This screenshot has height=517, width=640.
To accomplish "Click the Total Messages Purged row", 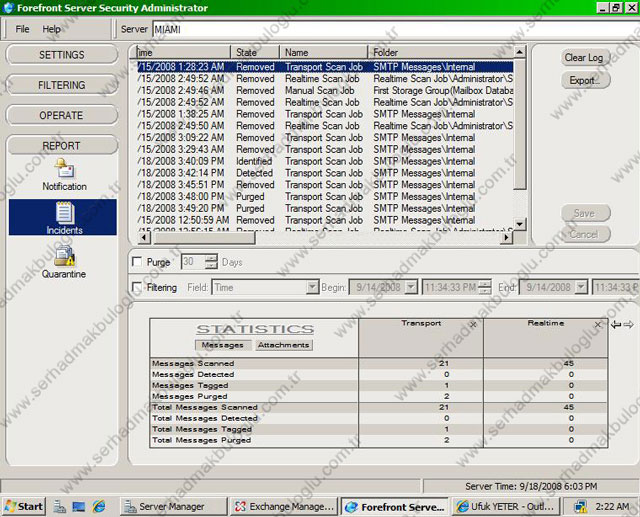I will 378,440.
